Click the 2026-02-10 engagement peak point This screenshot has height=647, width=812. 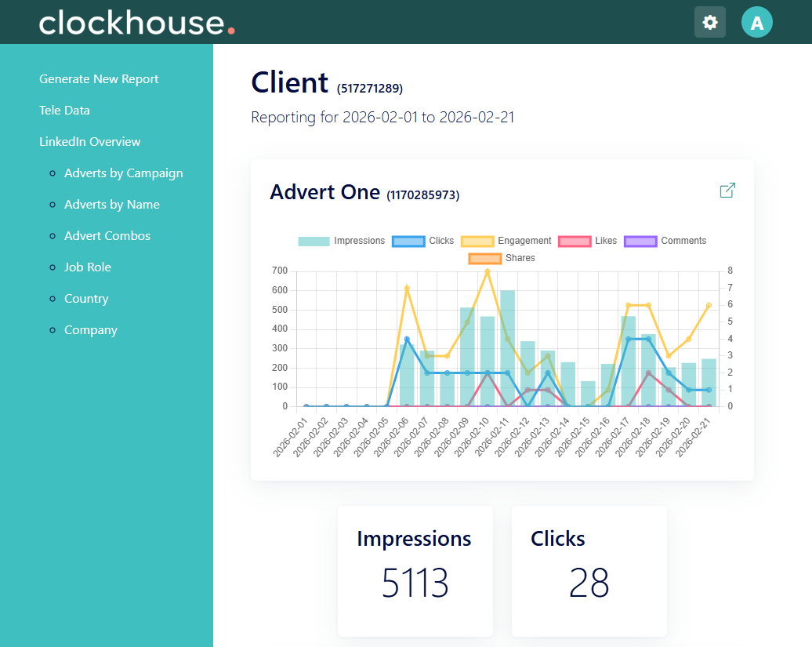(488, 271)
